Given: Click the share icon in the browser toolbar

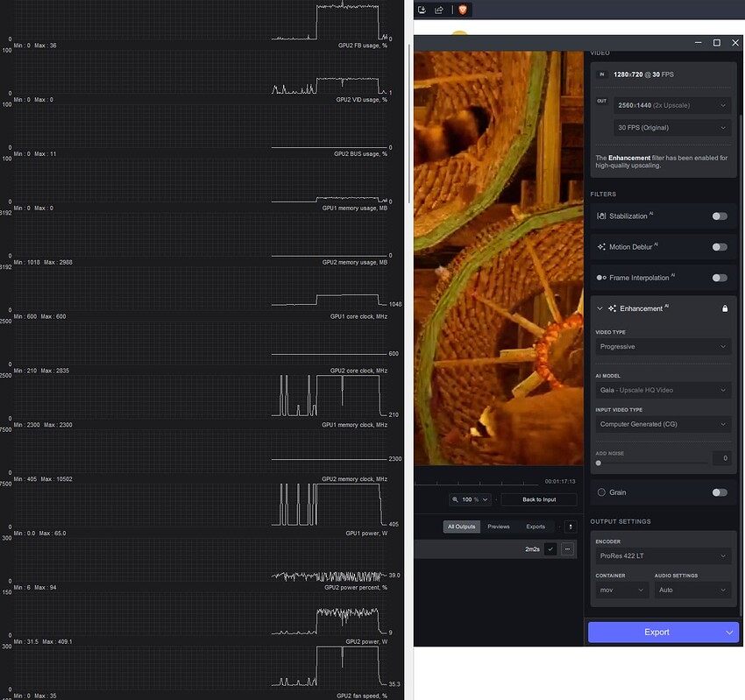Looking at the screenshot, I should (x=437, y=11).
